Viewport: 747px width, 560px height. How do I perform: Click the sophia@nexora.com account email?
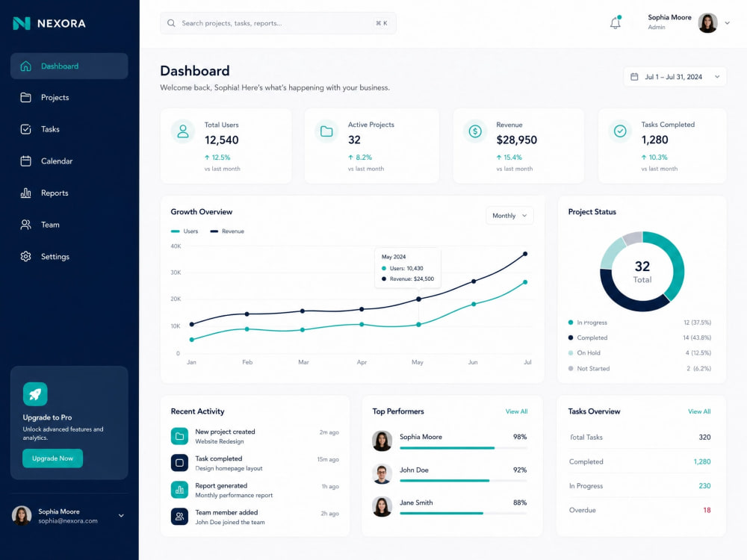(68, 521)
